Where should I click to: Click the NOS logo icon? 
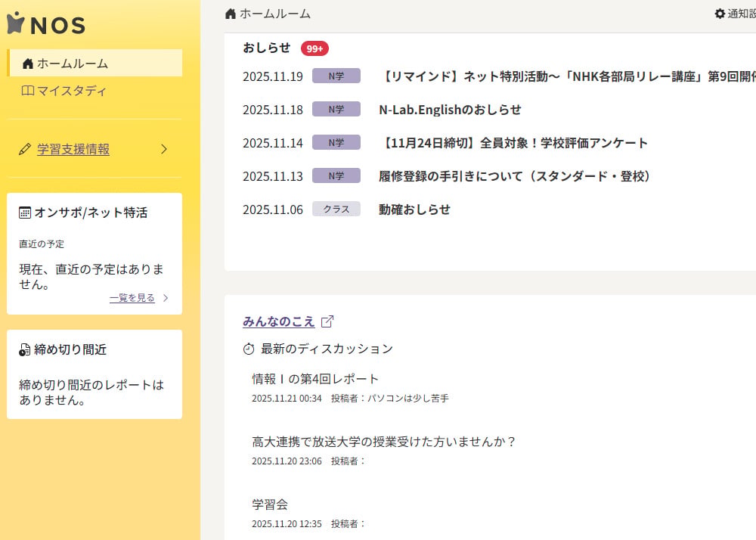15,23
